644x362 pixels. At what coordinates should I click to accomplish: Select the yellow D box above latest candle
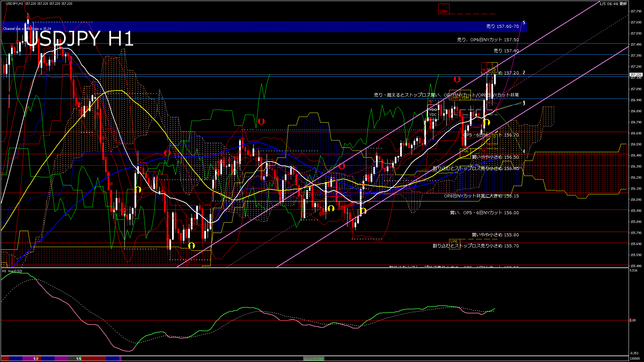[494, 67]
